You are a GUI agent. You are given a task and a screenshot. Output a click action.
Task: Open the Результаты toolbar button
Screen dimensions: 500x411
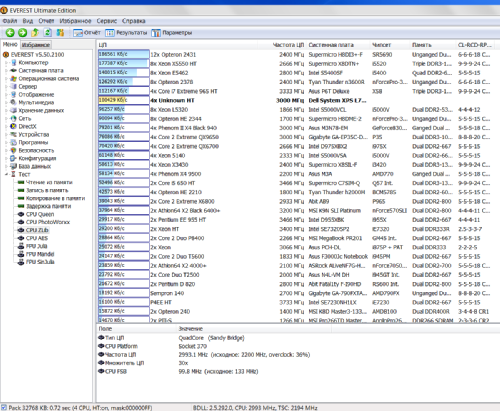[126, 33]
